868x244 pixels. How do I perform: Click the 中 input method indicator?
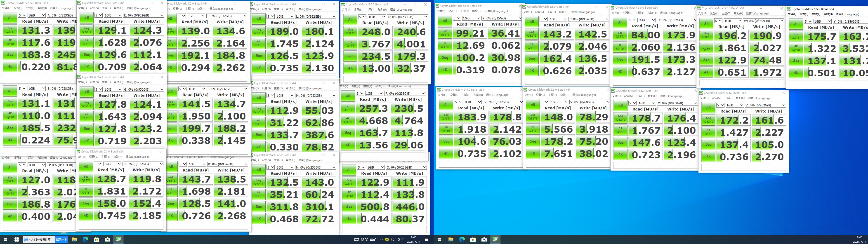(403, 240)
